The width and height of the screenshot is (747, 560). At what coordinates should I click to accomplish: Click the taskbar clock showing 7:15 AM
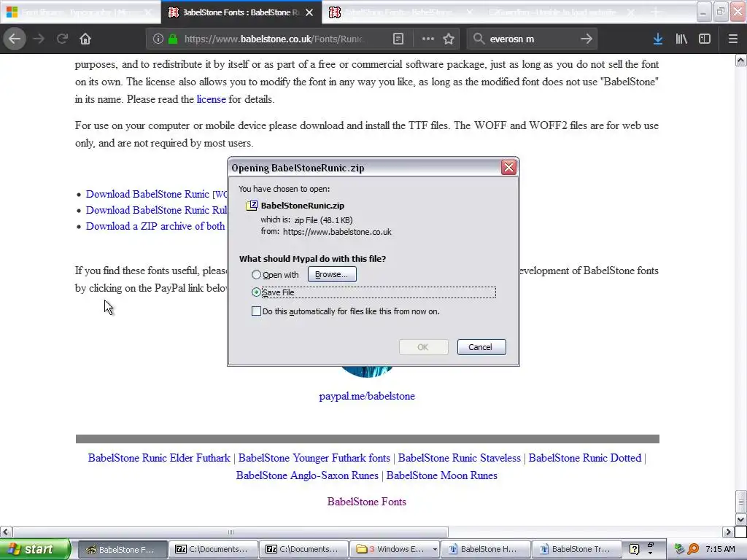[720, 549]
